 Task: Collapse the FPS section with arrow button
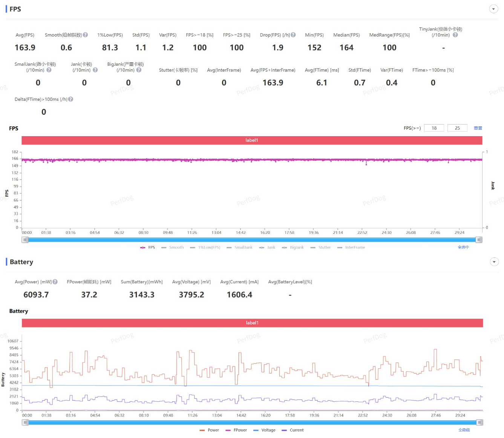click(493, 9)
